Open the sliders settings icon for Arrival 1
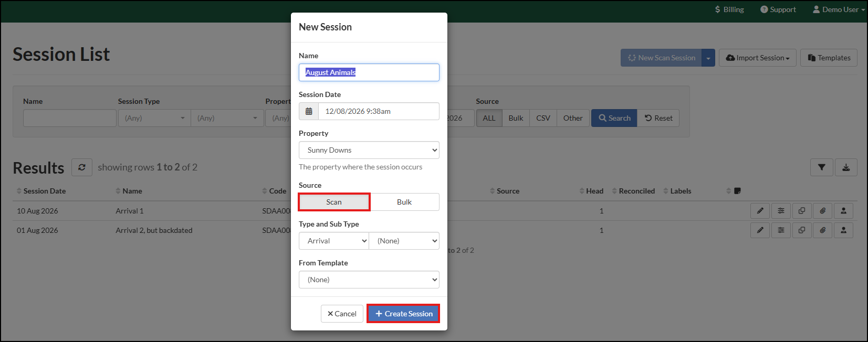 click(781, 211)
